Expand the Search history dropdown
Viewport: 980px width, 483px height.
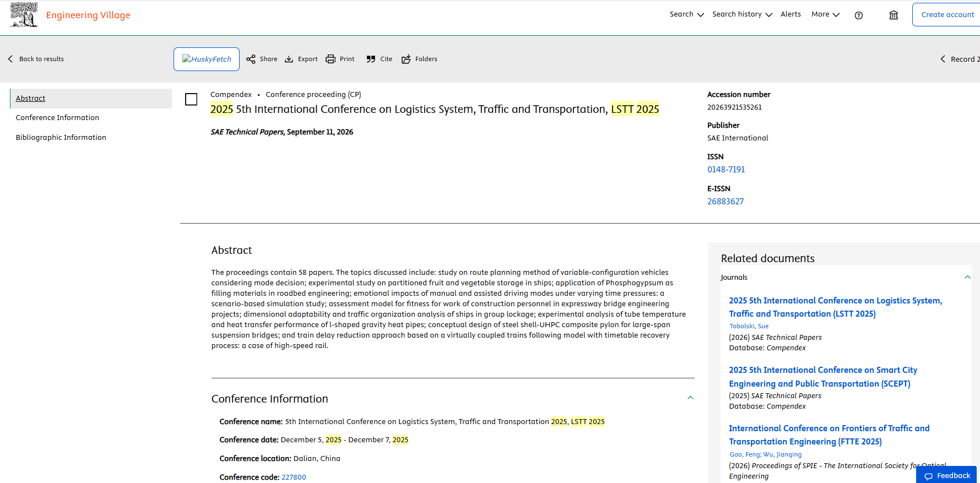click(742, 14)
